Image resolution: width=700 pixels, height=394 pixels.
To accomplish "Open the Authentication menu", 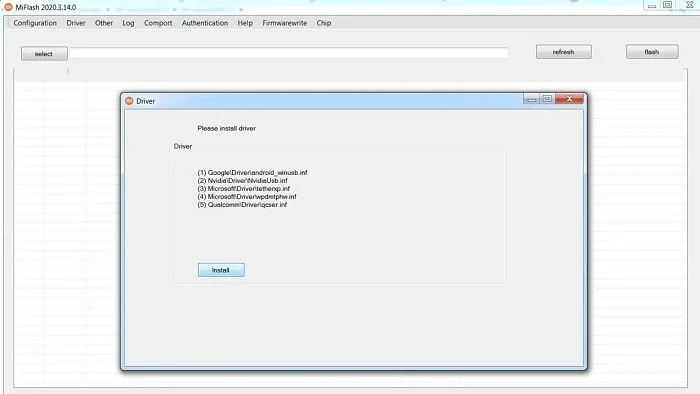I will (205, 23).
